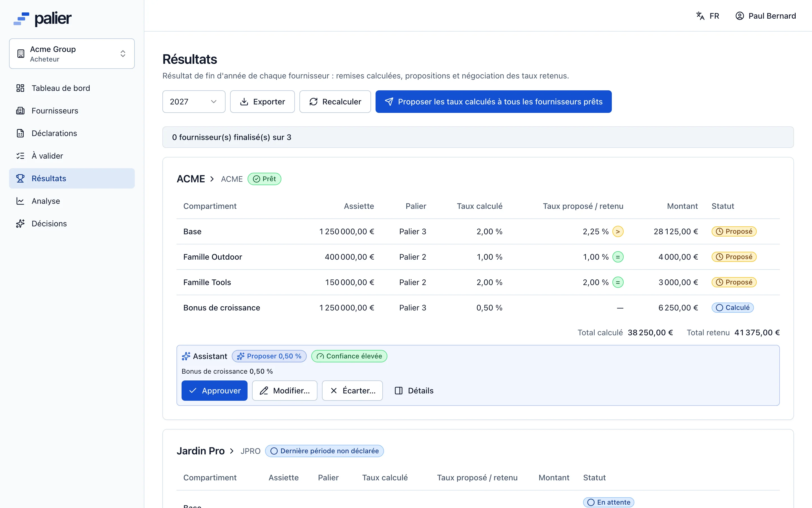The height and width of the screenshot is (508, 812).
Task: Click the Confiance élevée badge
Action: click(349, 356)
